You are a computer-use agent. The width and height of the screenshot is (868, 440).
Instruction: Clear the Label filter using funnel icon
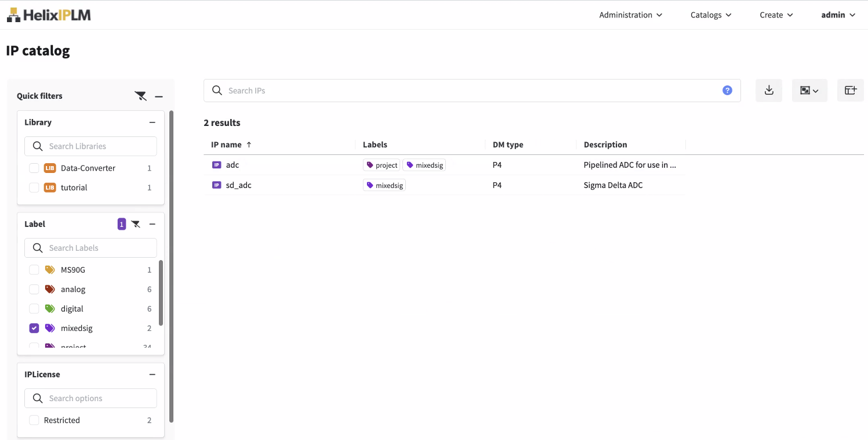(x=136, y=224)
